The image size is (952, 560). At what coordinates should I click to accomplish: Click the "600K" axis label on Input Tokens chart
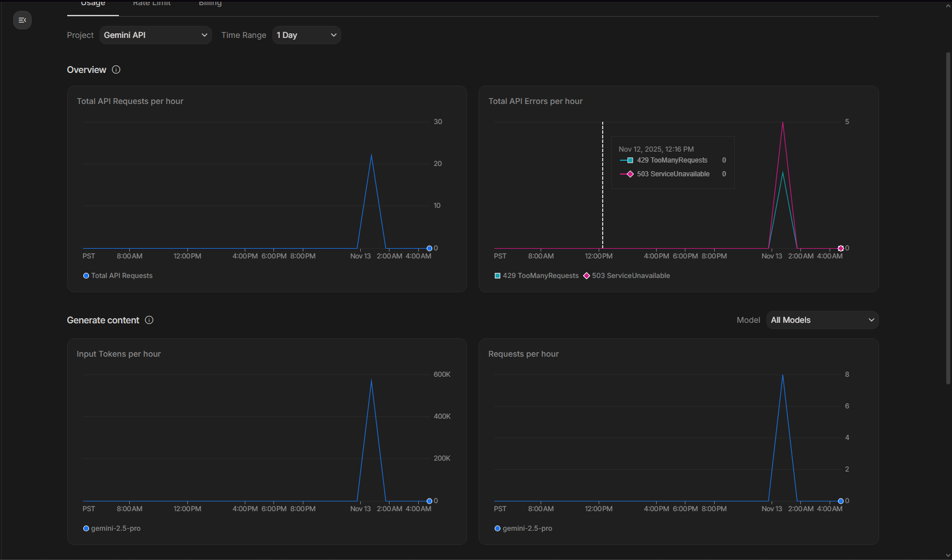pos(442,374)
